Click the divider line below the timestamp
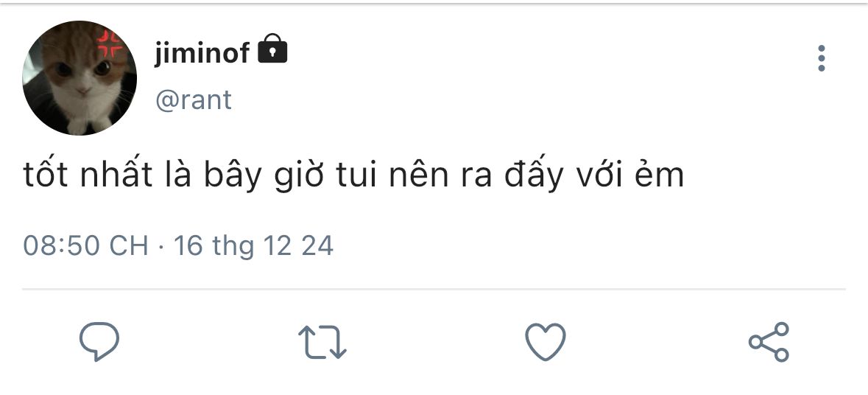The image size is (868, 395). pyautogui.click(x=434, y=289)
